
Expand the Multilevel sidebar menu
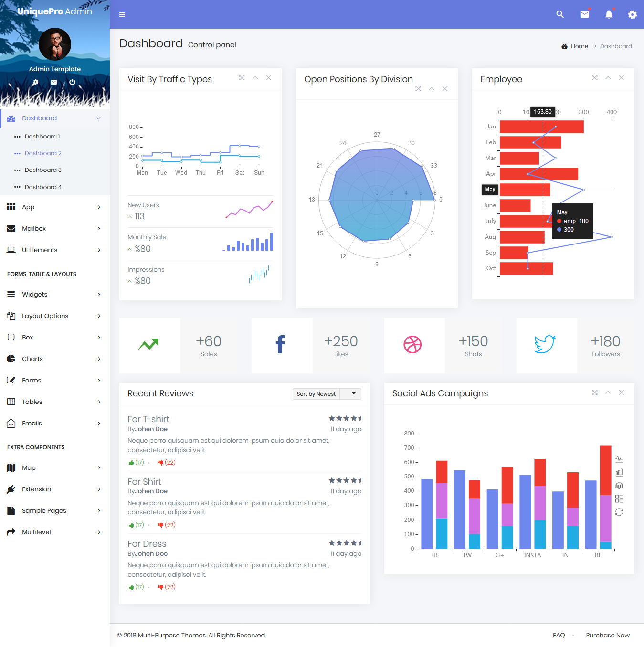click(x=55, y=532)
